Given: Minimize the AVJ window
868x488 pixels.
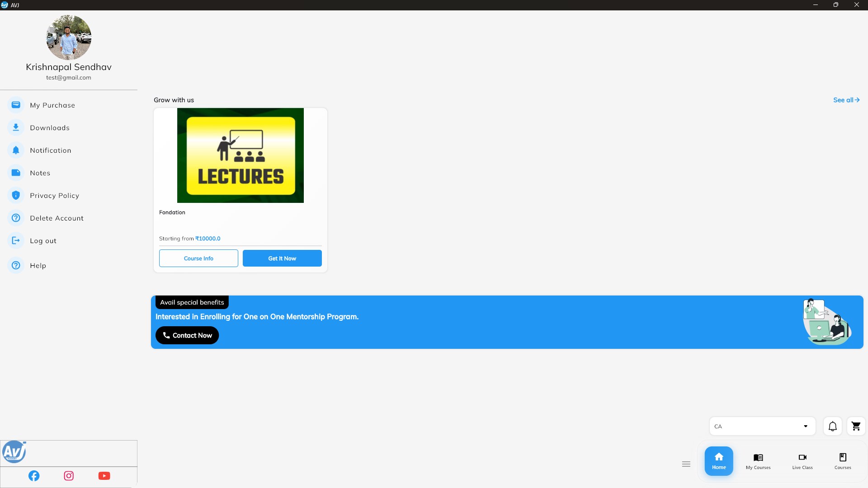Looking at the screenshot, I should coord(816,5).
